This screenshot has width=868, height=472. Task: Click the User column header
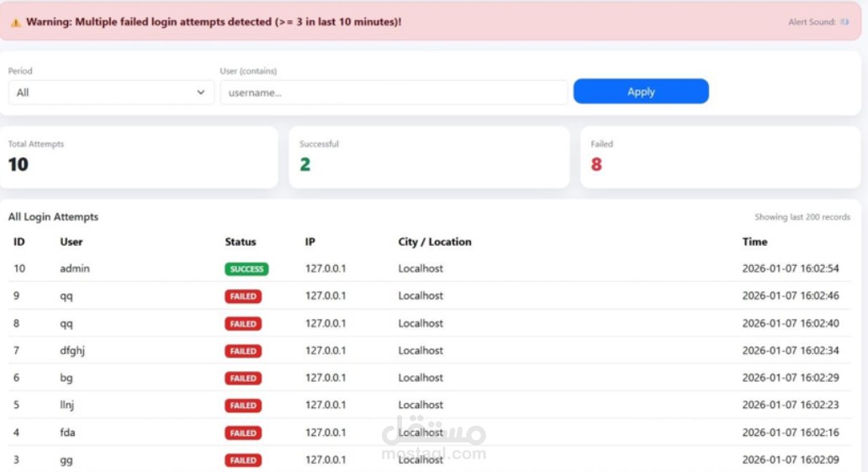pyautogui.click(x=71, y=241)
